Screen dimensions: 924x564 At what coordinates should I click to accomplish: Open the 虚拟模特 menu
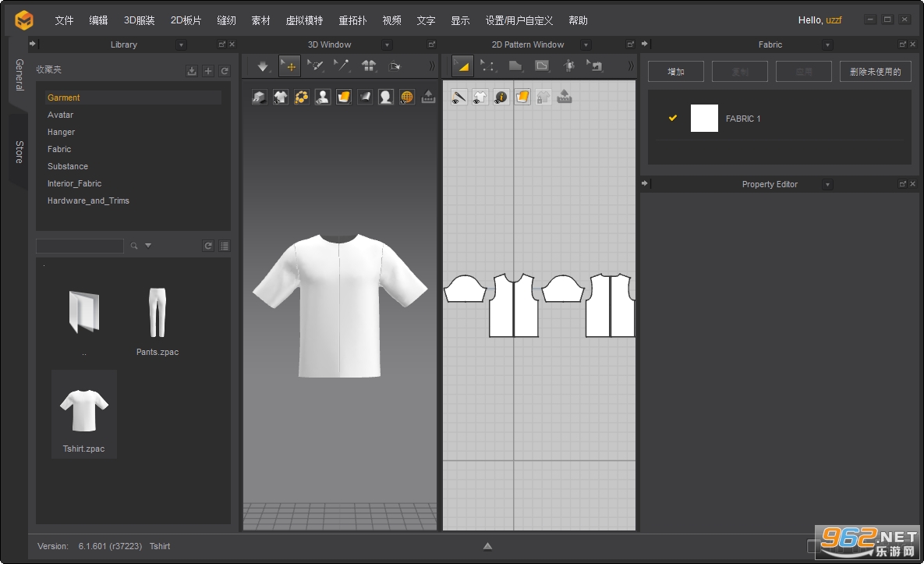point(304,20)
